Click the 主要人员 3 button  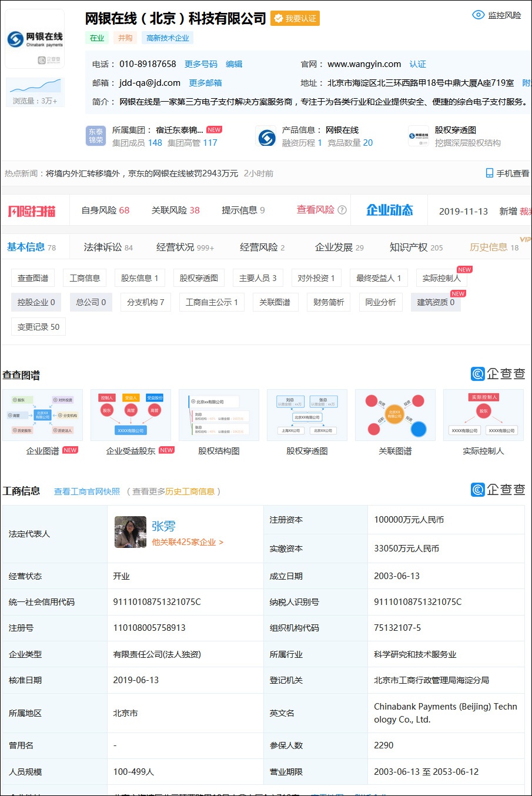click(x=257, y=278)
